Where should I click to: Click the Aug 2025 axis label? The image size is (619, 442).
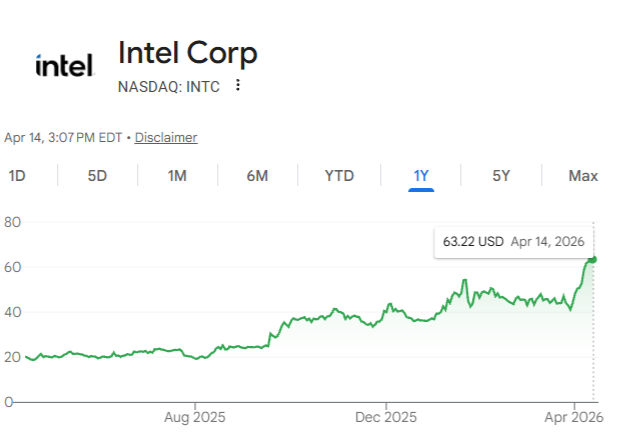[x=193, y=416]
